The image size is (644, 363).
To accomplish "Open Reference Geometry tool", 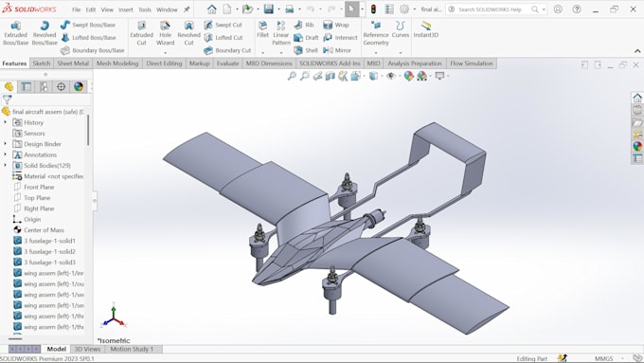I will point(376,33).
